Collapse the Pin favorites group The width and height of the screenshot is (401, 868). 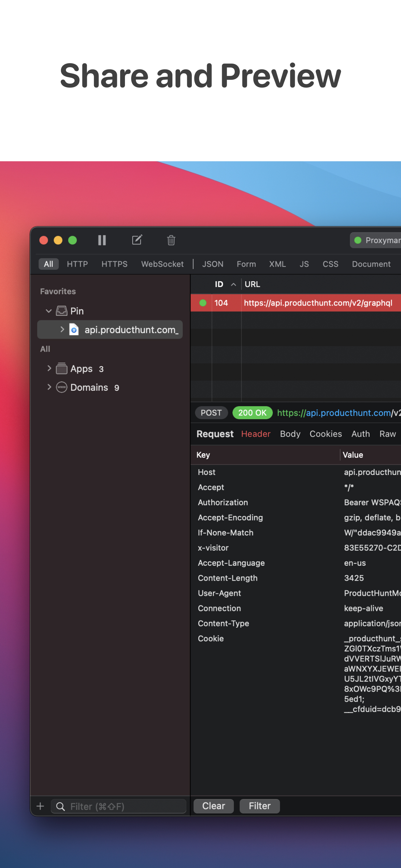(48, 311)
